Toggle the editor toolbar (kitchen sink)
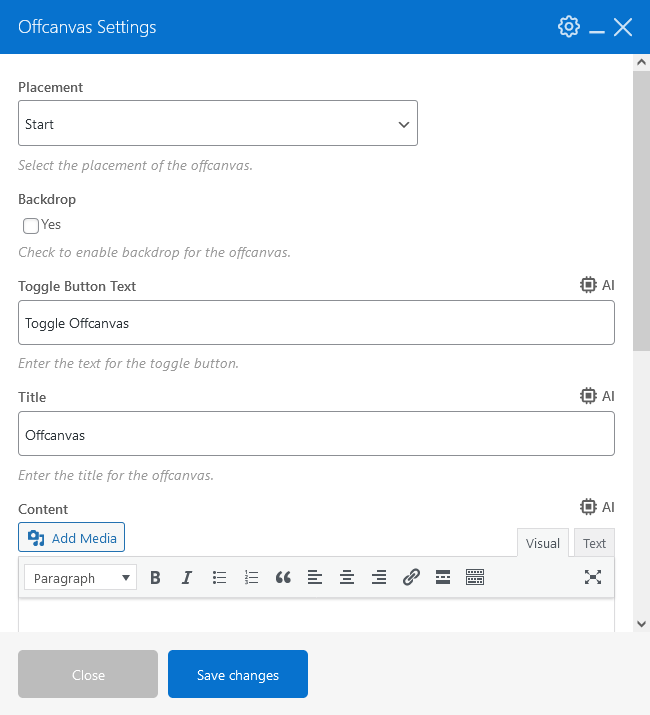The width and height of the screenshot is (650, 715). click(x=475, y=577)
